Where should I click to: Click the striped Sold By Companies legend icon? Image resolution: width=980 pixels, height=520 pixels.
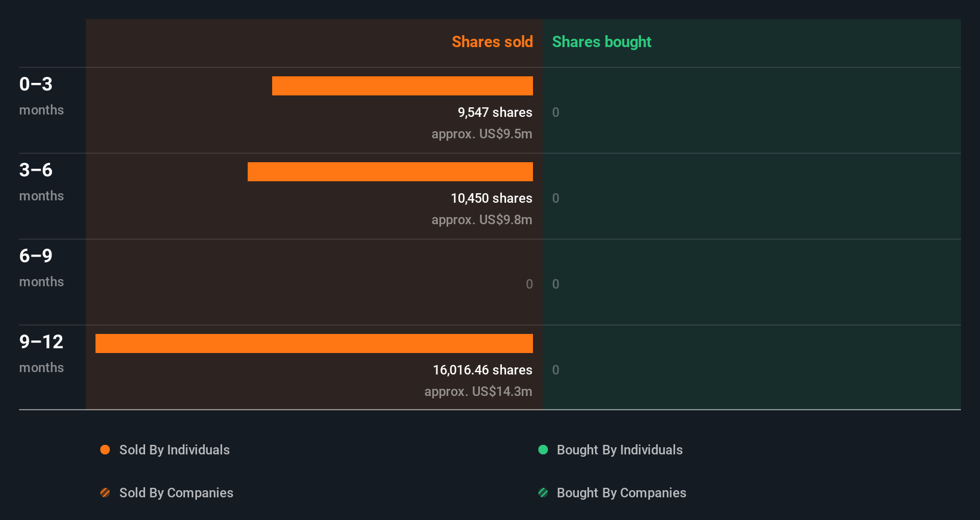click(105, 493)
